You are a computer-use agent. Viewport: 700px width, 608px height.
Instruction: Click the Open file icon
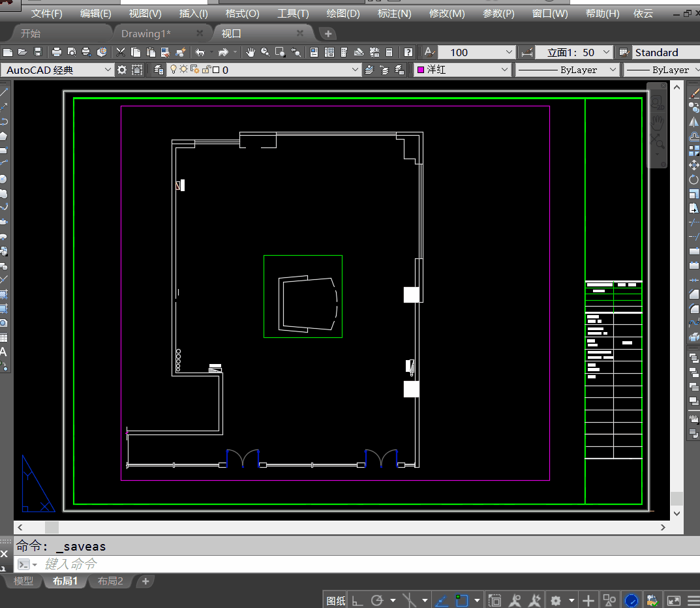pyautogui.click(x=23, y=52)
